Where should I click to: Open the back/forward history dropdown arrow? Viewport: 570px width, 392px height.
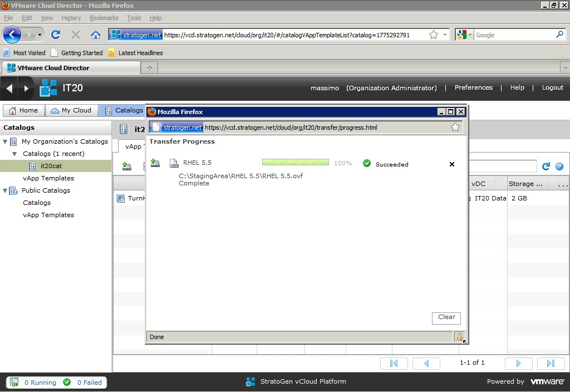click(40, 35)
